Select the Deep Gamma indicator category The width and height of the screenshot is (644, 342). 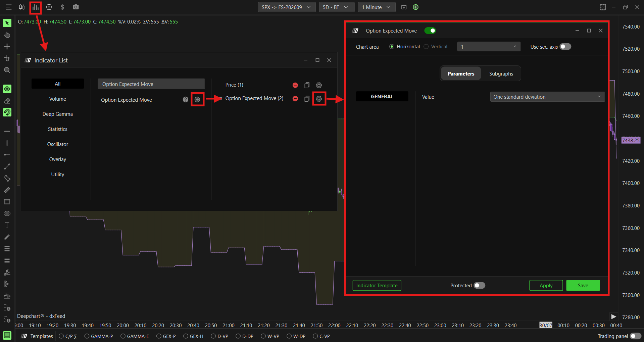coord(58,114)
